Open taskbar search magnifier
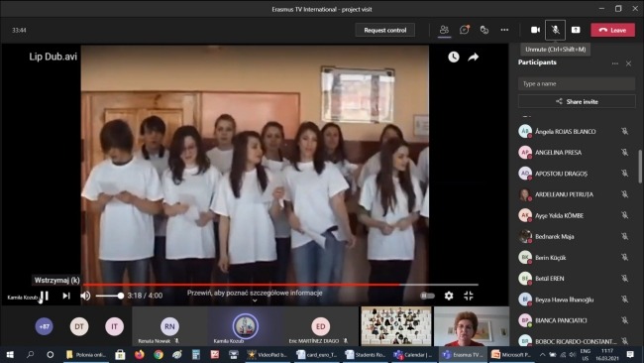Screen dimensions: 644x363 30,354
